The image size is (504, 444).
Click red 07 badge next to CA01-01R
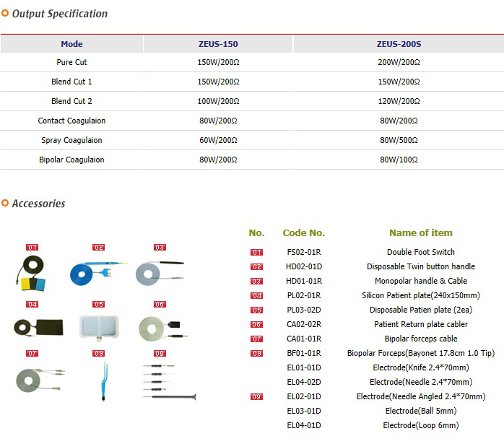point(256,339)
